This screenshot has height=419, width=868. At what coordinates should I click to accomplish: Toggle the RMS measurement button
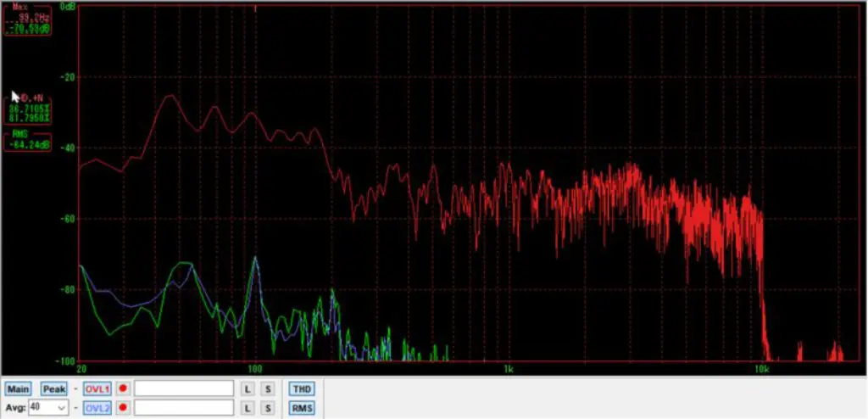[x=302, y=409]
